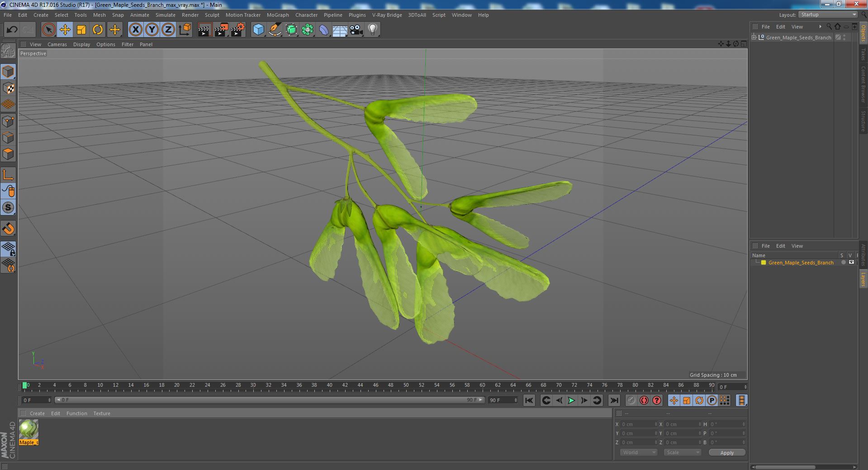Add an array modeling object

(308, 30)
